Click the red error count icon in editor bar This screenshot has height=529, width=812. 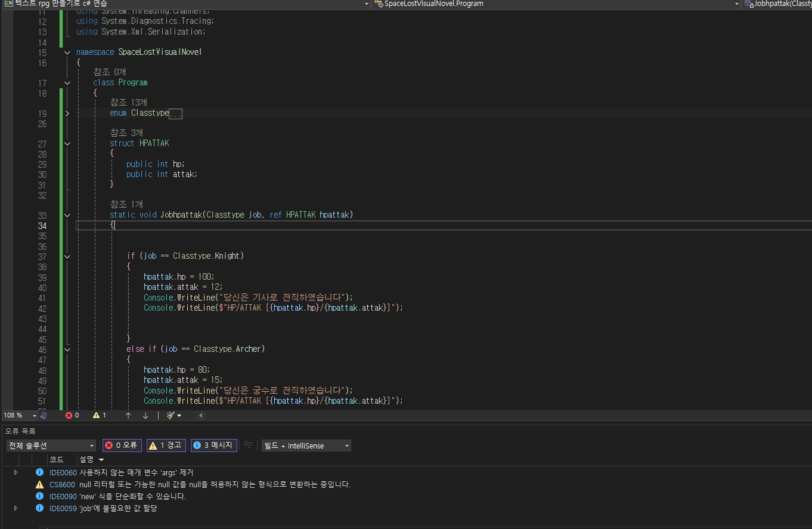pos(69,415)
